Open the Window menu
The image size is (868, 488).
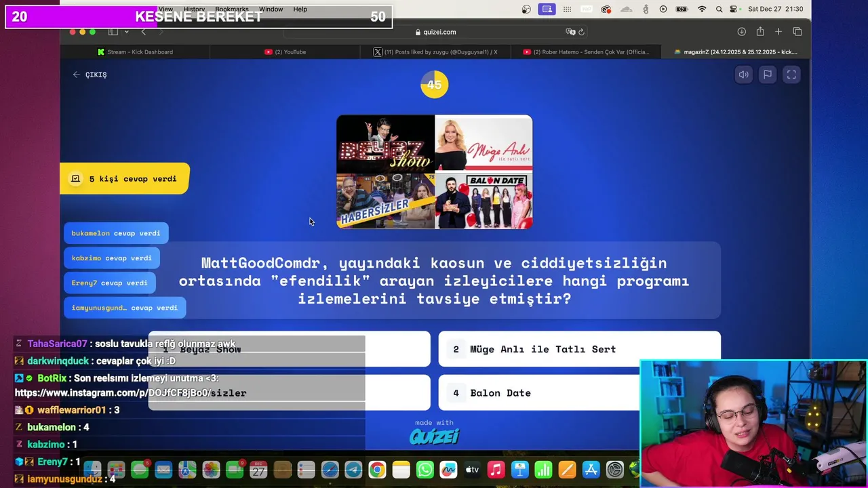tap(271, 9)
